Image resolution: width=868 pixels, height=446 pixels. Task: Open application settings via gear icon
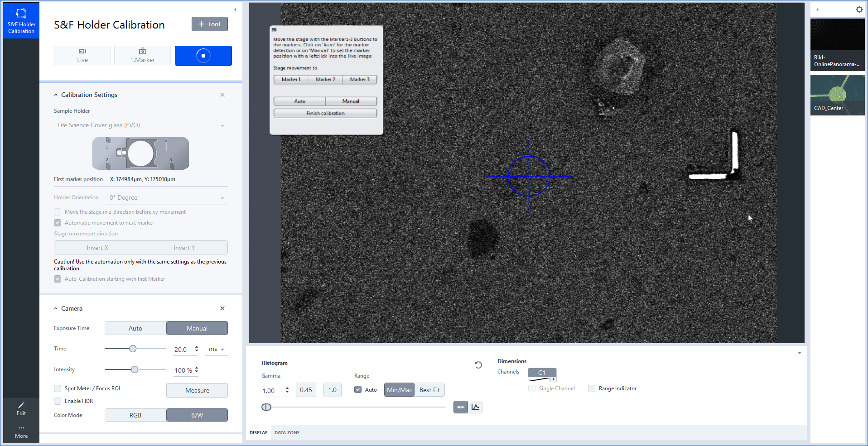click(x=859, y=10)
